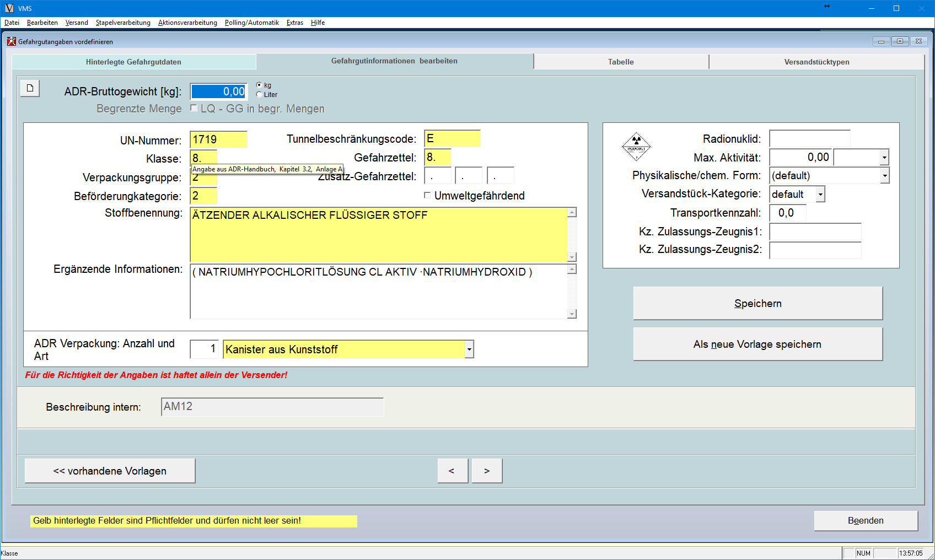935x560 pixels.
Task: Go to previous template with < button
Action: point(452,471)
